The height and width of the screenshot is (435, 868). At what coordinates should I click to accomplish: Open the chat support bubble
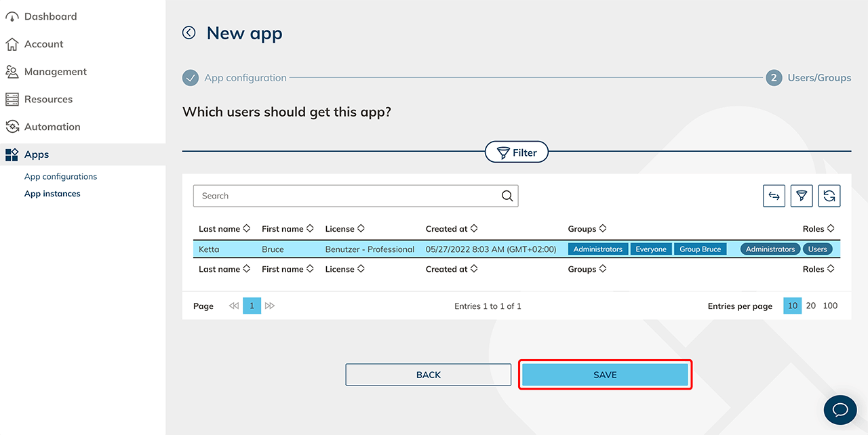click(x=840, y=410)
